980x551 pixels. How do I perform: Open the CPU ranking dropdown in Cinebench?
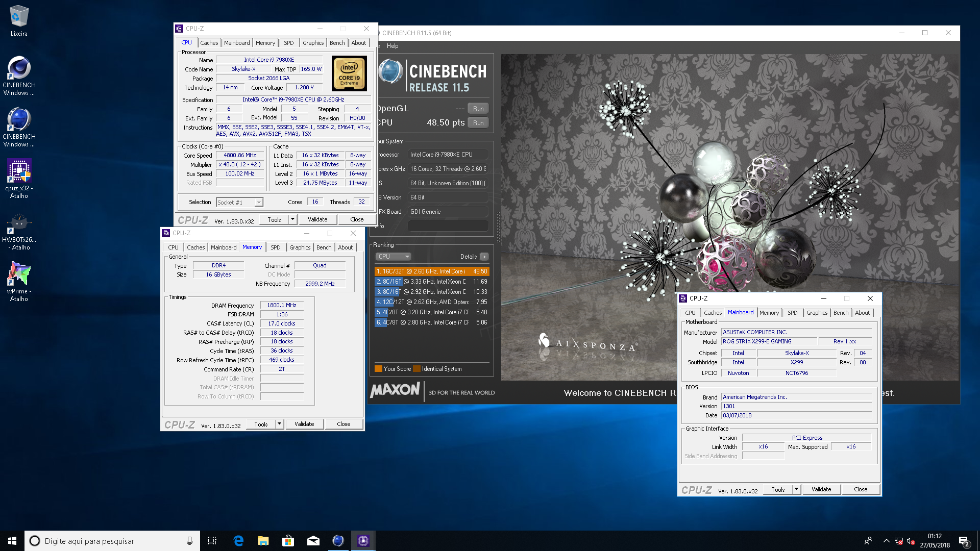pos(393,257)
